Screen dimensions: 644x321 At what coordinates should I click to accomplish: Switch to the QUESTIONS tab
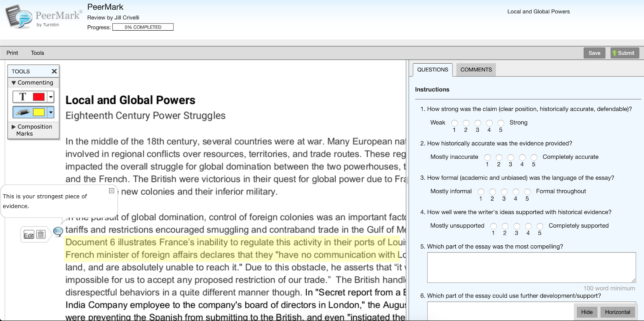coord(433,70)
